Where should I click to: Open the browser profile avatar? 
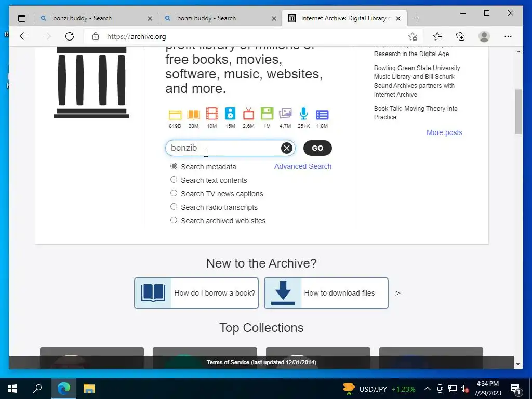coord(484,36)
